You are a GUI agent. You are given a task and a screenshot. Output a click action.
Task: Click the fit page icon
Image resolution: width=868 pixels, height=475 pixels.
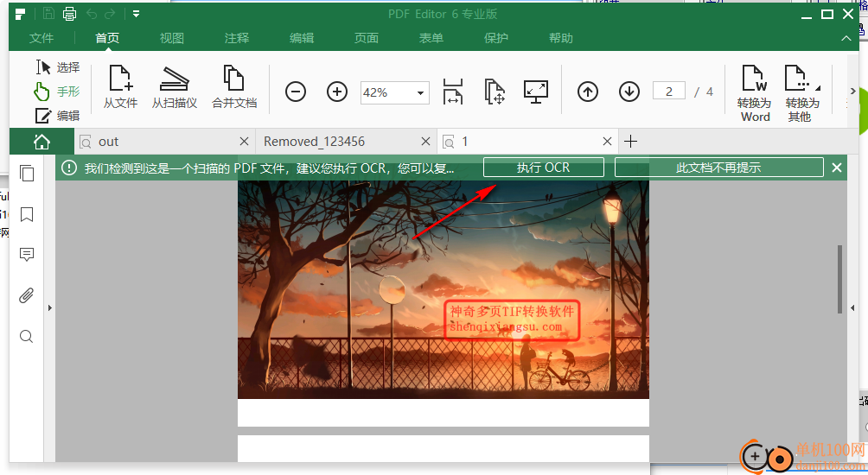click(x=495, y=92)
